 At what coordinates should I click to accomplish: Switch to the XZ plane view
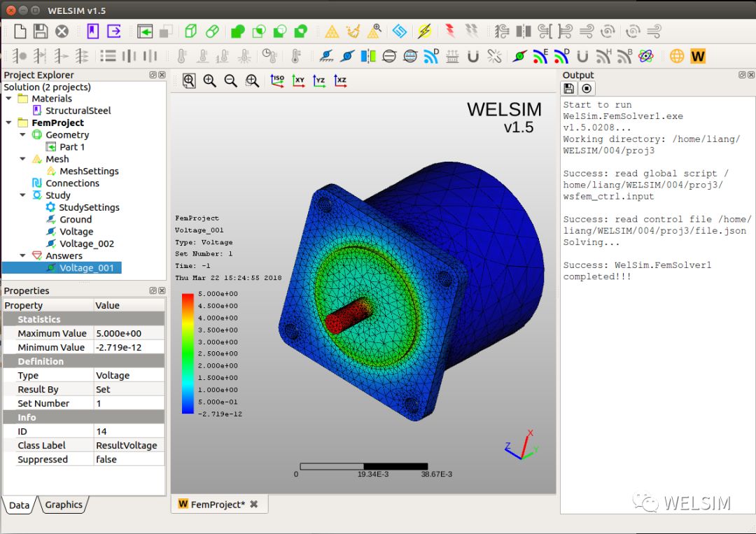340,80
